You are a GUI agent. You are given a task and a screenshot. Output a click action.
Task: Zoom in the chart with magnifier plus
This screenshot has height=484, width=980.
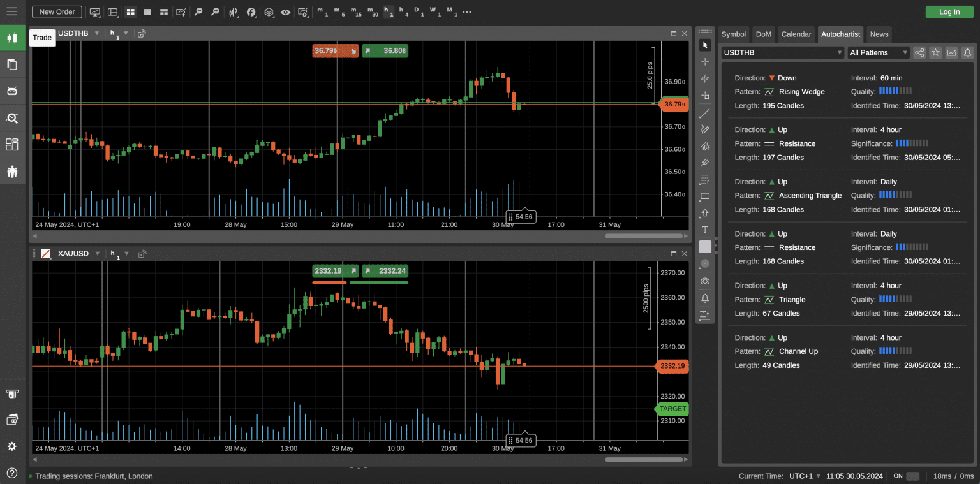[215, 12]
